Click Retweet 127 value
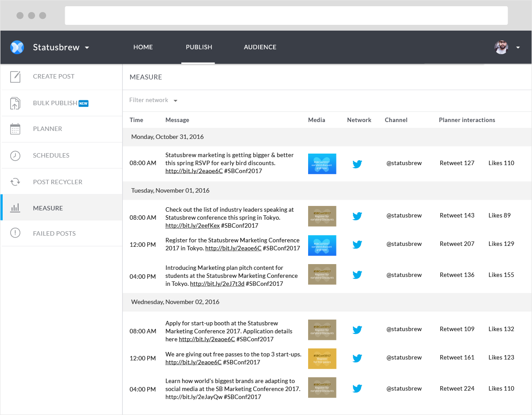Screen dimensions: 532x415 [x=457, y=163]
